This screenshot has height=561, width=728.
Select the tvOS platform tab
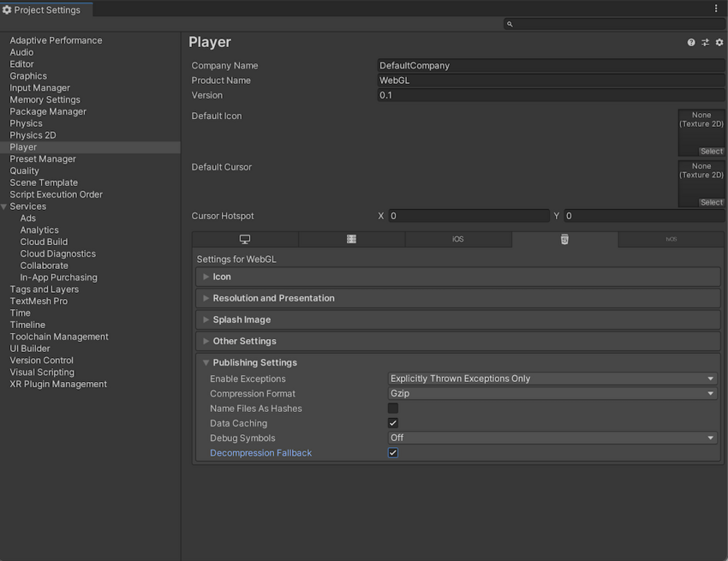pyautogui.click(x=671, y=239)
